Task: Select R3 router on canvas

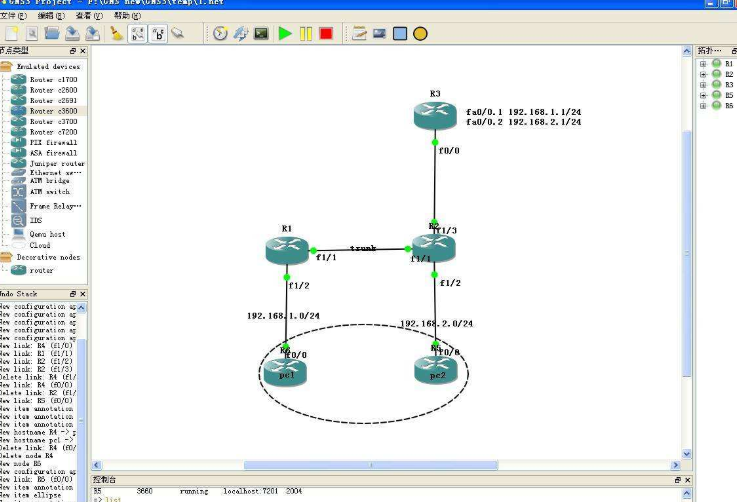Action: 435,115
